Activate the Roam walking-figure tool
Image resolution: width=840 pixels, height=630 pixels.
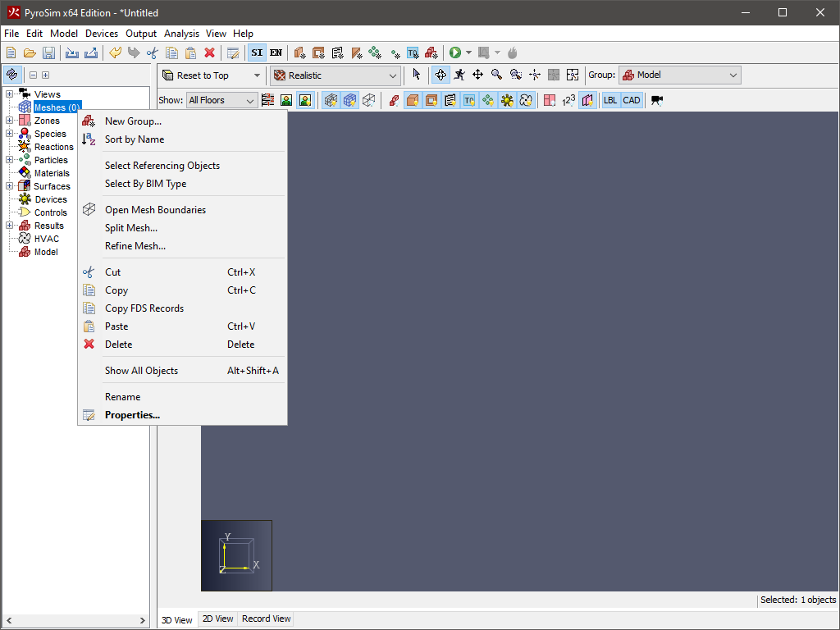click(459, 75)
